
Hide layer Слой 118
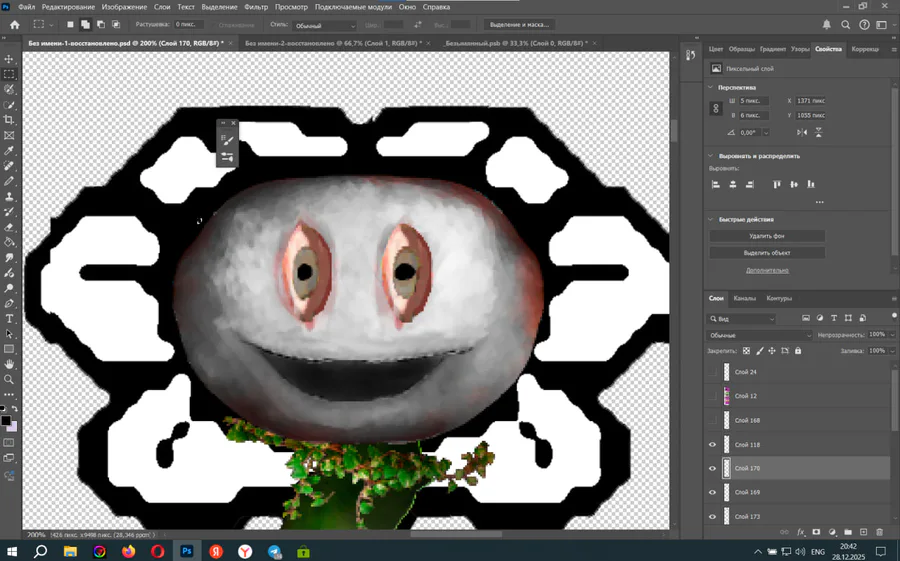tap(713, 444)
